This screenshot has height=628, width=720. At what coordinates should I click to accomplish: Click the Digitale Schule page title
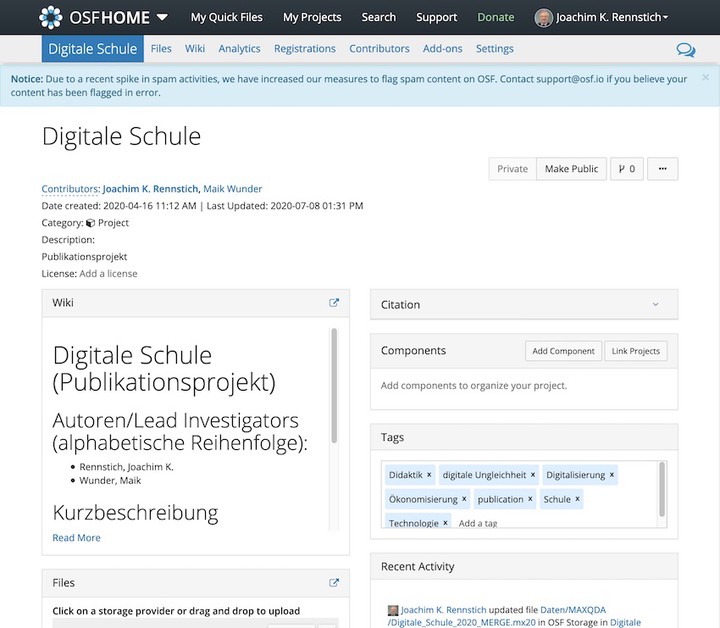click(121, 136)
